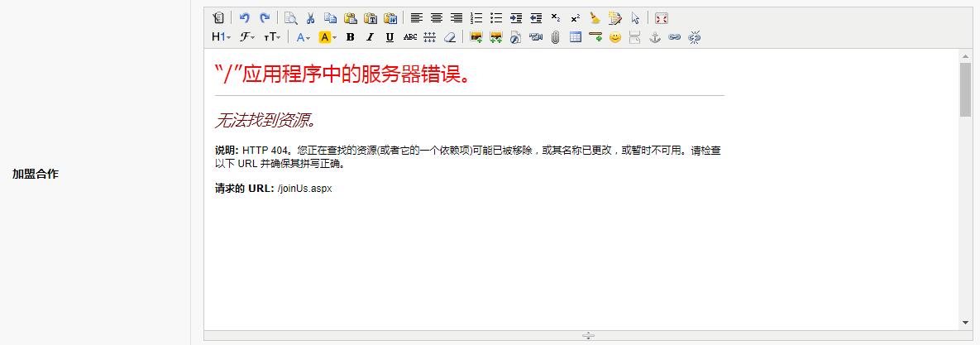Open the emoticon smiley picker
Screen dimensions: 980x345
614,37
